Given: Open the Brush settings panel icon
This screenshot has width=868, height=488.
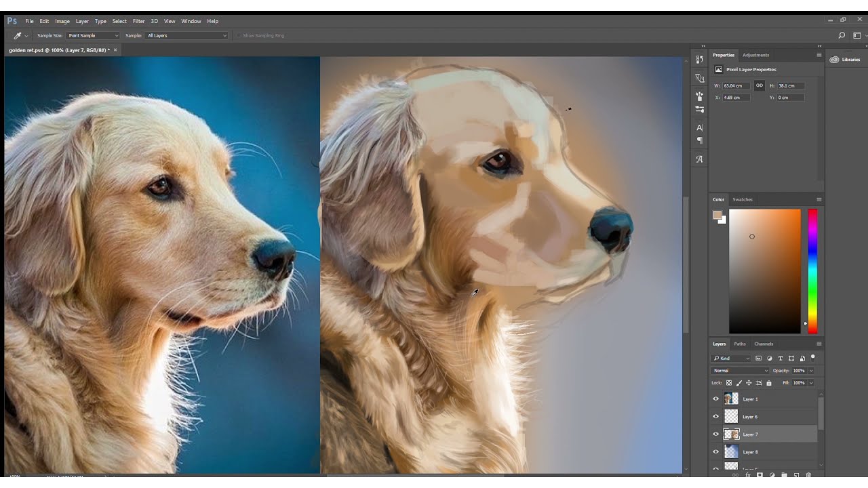Looking at the screenshot, I should click(700, 109).
